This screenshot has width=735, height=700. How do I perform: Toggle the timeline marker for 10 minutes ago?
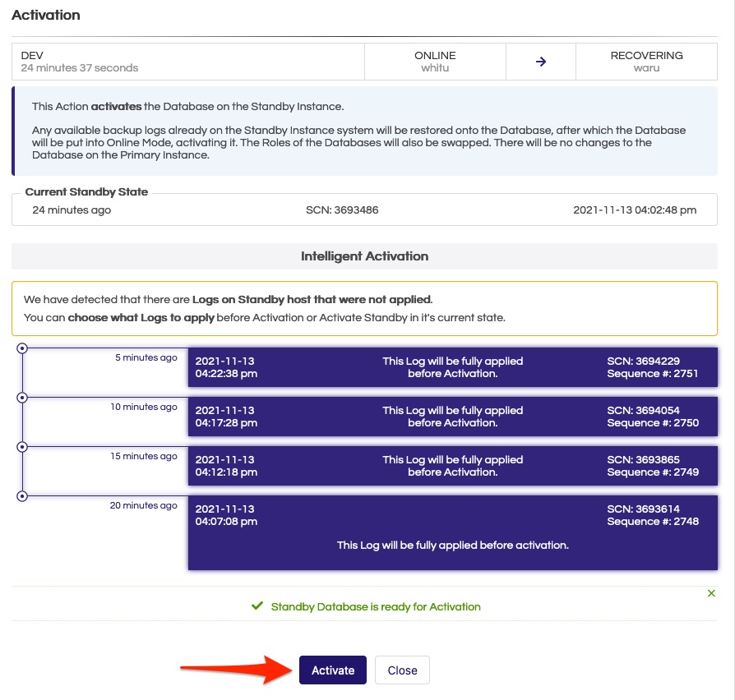(21, 398)
